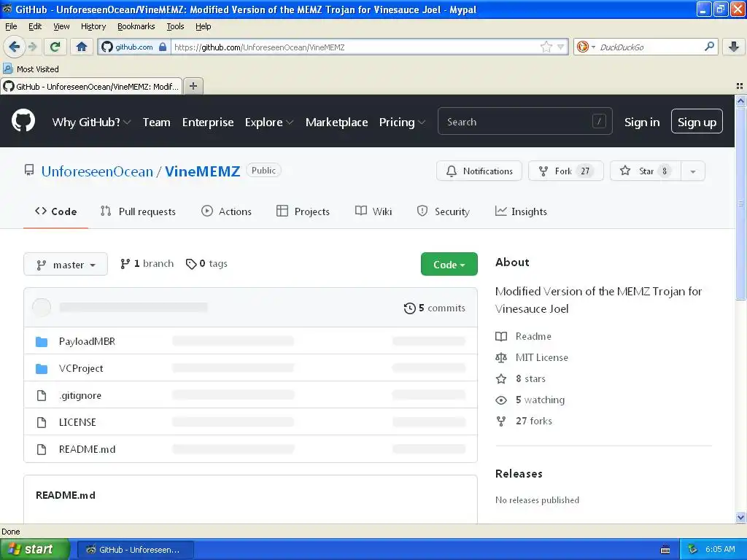Reload the page with the refresh icon
The width and height of the screenshot is (747, 560).
click(55, 47)
